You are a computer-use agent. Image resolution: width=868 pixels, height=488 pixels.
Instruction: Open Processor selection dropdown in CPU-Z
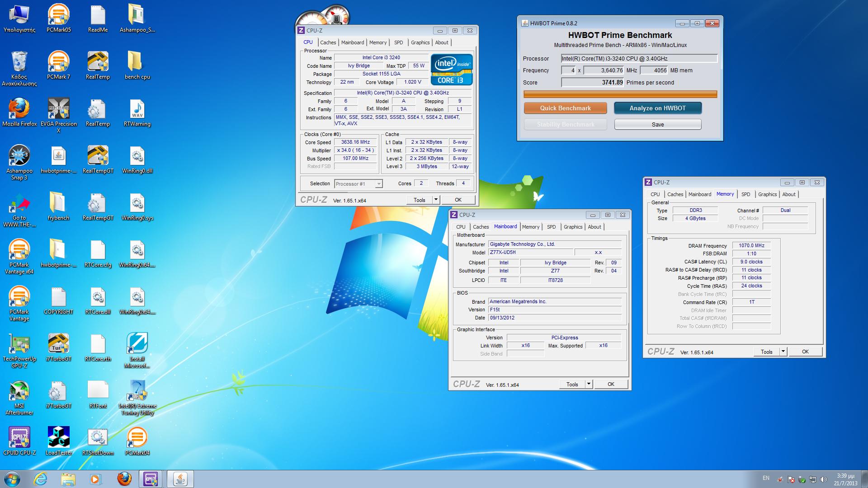tap(359, 184)
